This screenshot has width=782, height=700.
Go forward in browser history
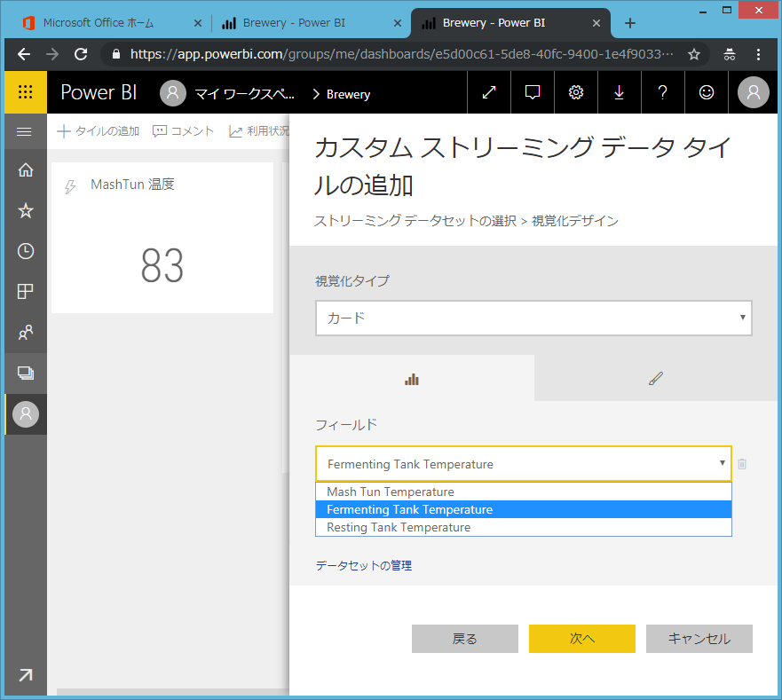[52, 54]
